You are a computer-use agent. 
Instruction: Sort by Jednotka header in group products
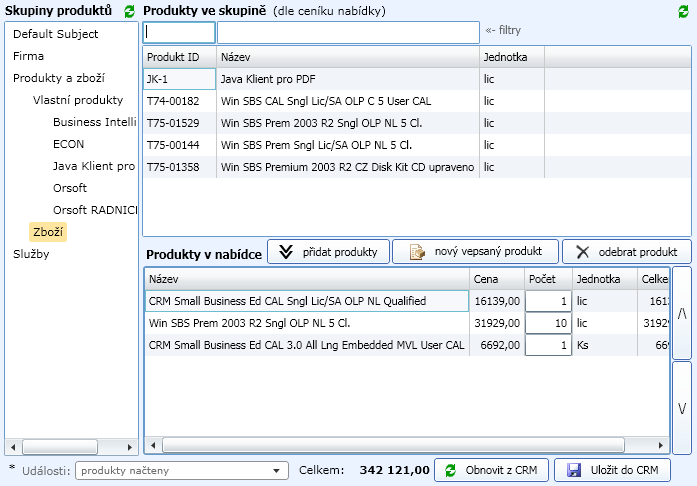point(512,57)
